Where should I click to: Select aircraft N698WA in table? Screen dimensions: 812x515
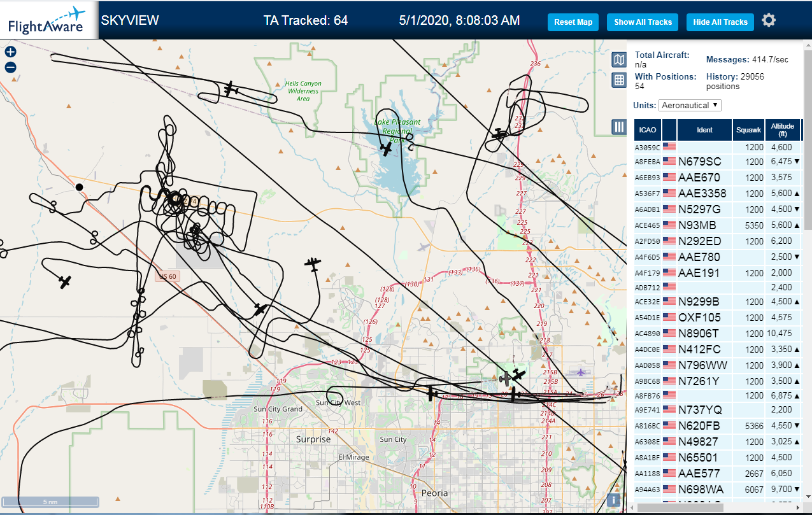point(717,490)
